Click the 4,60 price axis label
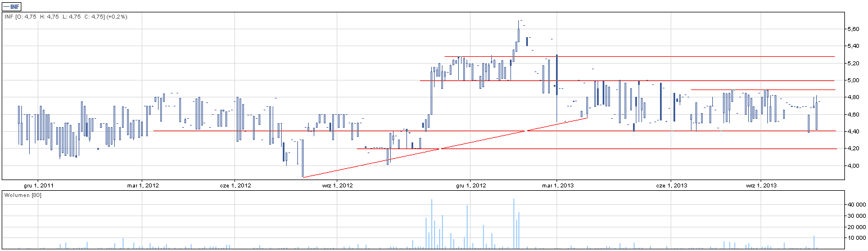This screenshot has height=251, width=868. (x=853, y=115)
